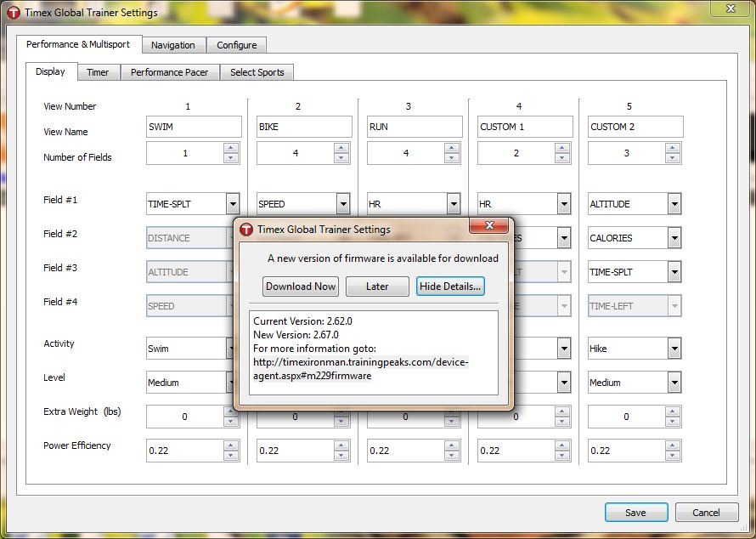
Task: Close the main Timex settings window
Action: [x=731, y=9]
